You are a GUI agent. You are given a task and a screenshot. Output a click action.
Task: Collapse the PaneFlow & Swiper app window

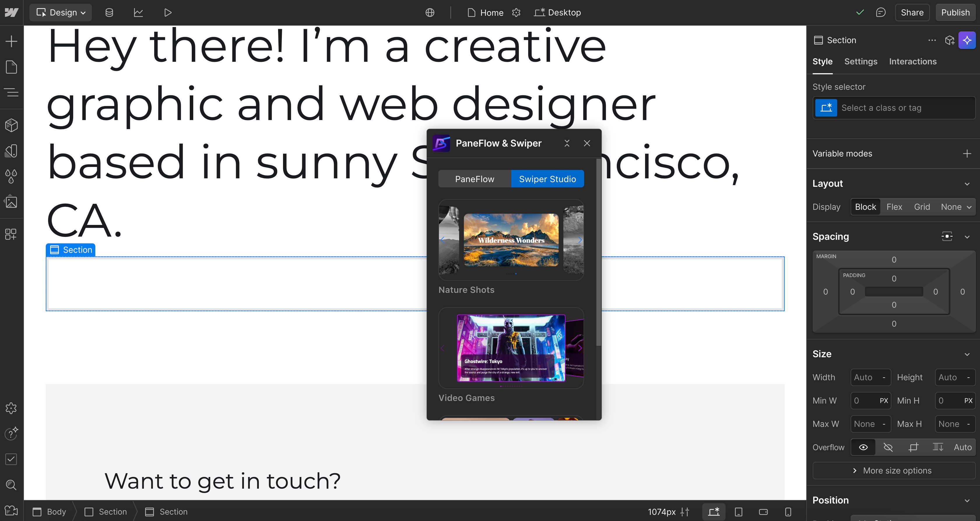(x=567, y=143)
